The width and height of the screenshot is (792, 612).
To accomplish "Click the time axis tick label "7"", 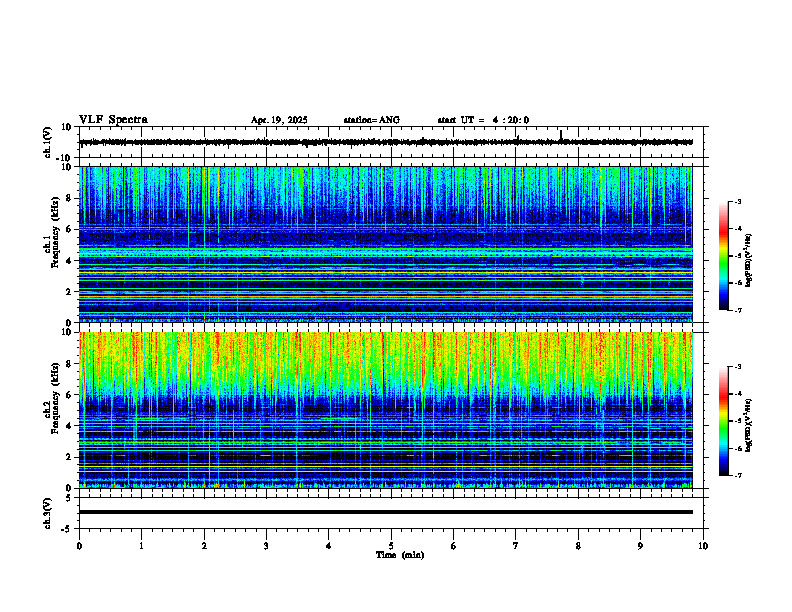I will pos(516,546).
